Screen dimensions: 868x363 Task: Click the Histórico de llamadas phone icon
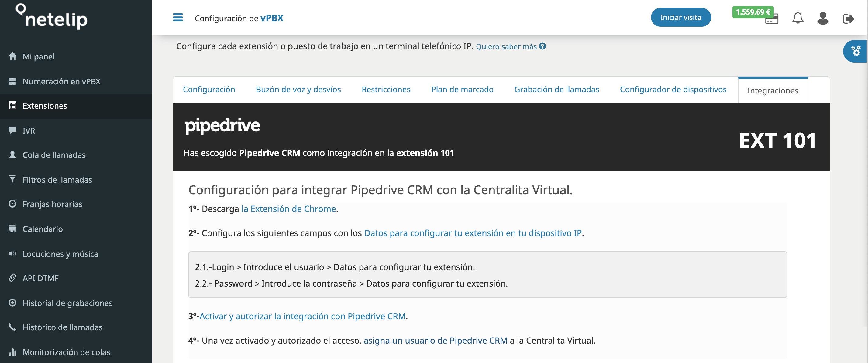(x=12, y=327)
